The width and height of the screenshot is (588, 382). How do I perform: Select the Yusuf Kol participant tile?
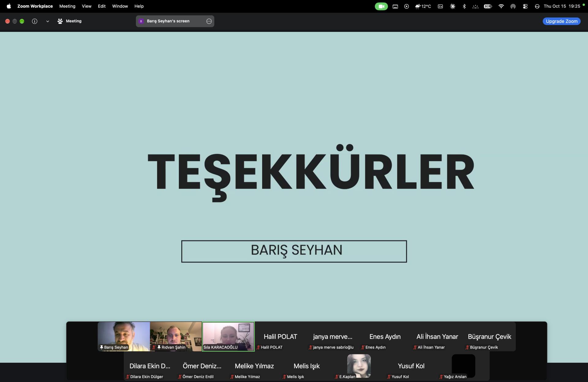[411, 366]
